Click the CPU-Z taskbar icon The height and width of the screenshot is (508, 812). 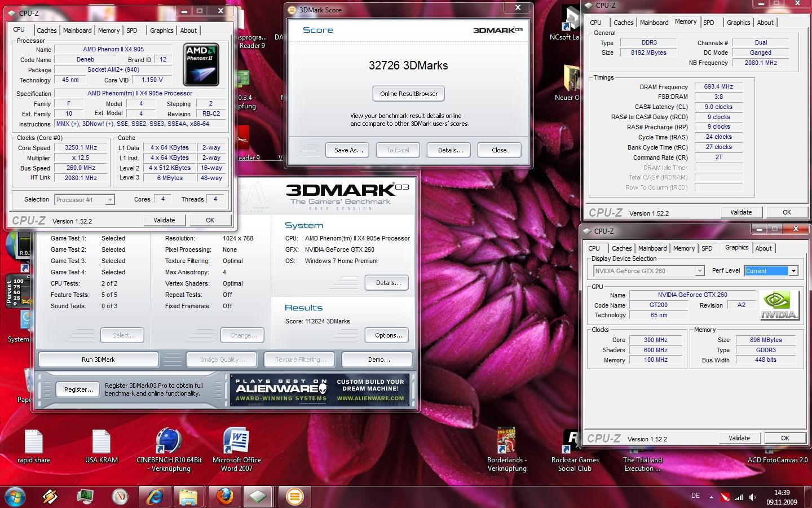pos(258,496)
